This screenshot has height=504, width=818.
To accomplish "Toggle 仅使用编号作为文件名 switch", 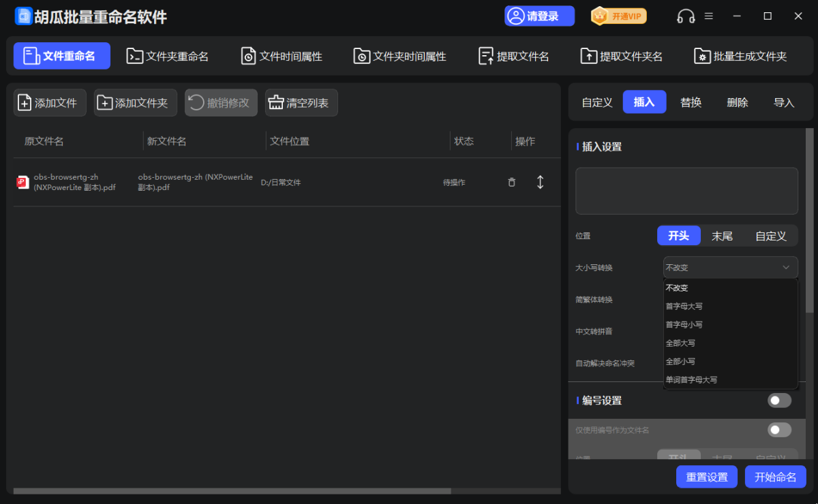I will [779, 430].
